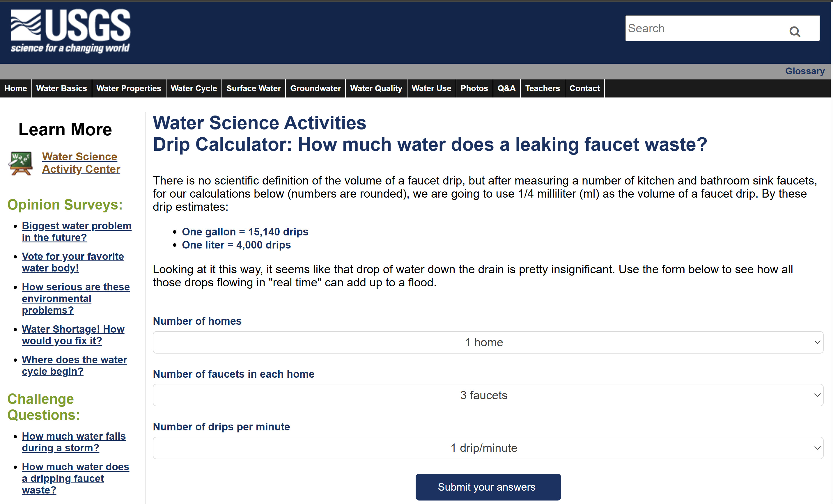Open the Water Basics menu item
The image size is (833, 504).
[61, 88]
